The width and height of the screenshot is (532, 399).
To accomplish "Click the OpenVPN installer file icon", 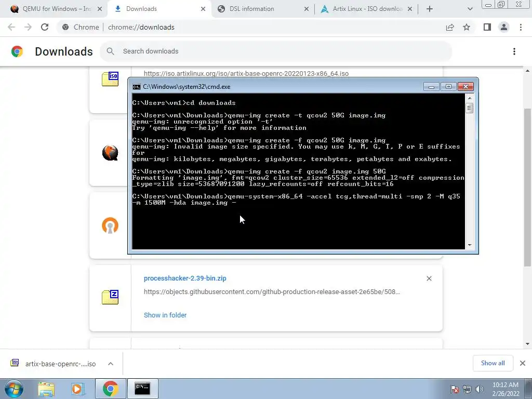I will pos(110,225).
